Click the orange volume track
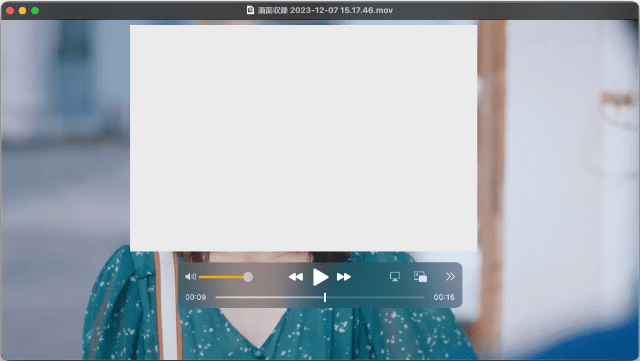This screenshot has width=640, height=361. pyautogui.click(x=221, y=277)
